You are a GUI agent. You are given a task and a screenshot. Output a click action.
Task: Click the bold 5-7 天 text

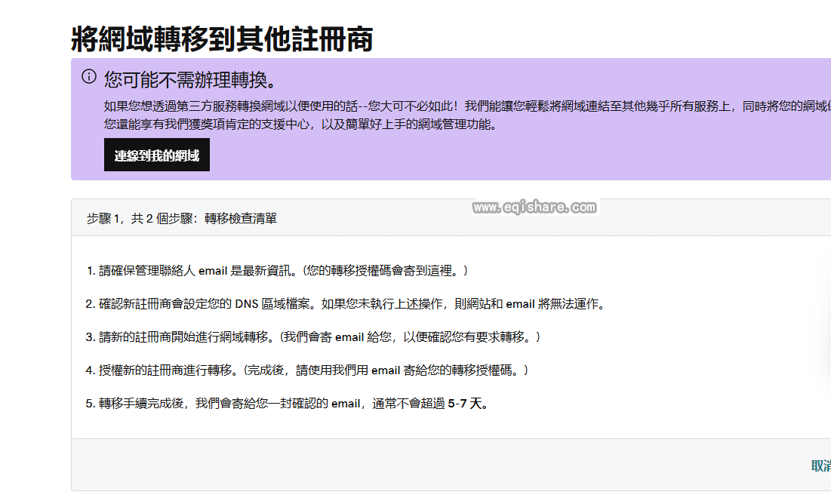coord(468,404)
